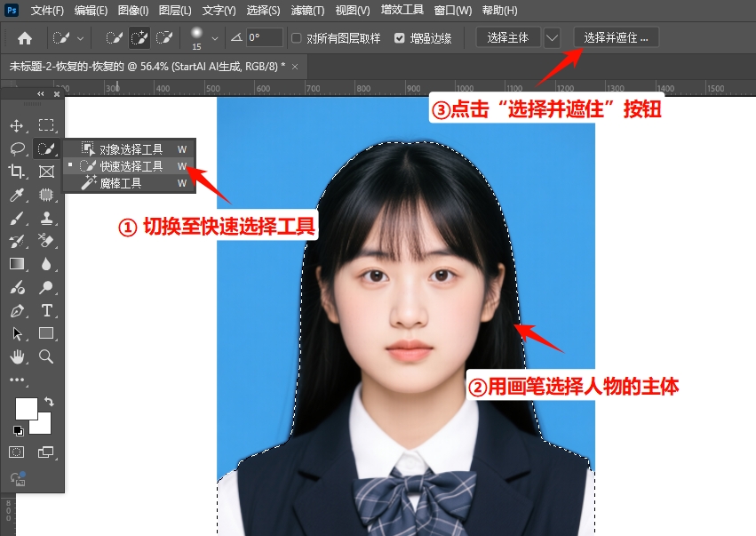Select the Zoom tool
756x536 pixels.
click(x=45, y=356)
